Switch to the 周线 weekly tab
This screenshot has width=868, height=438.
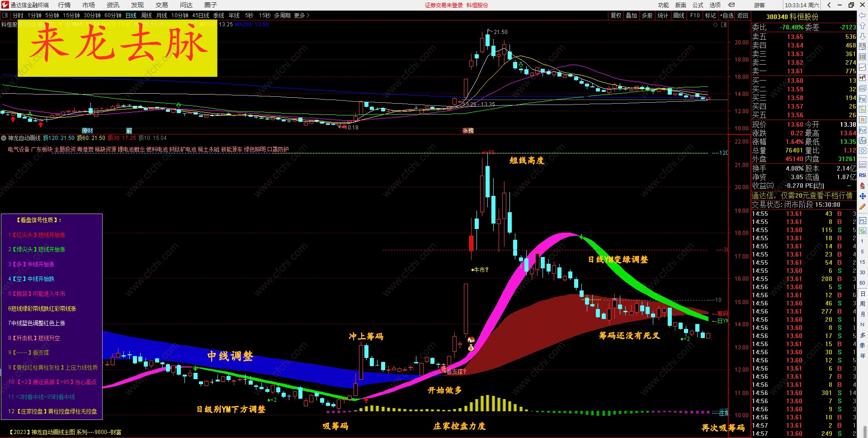coord(146,15)
